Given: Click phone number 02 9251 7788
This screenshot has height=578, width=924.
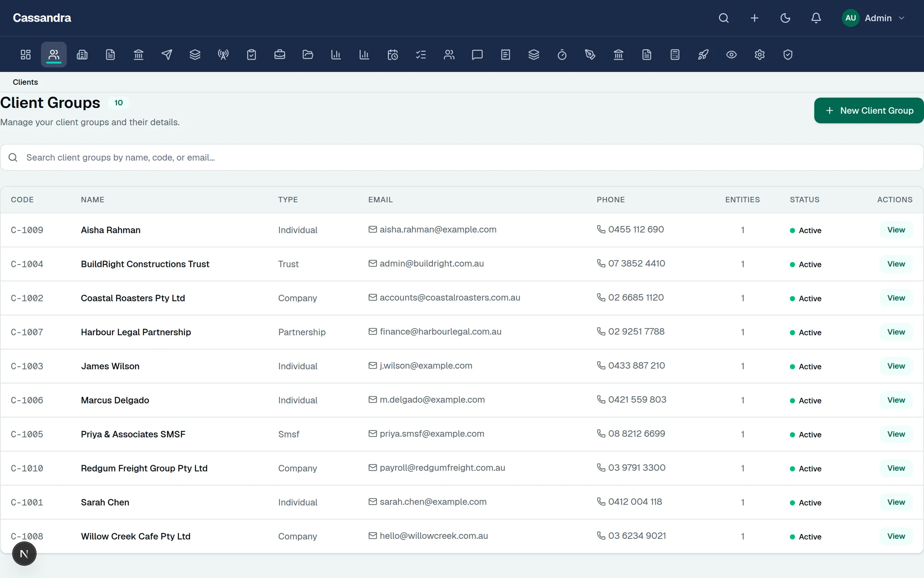Looking at the screenshot, I should pos(636,331).
